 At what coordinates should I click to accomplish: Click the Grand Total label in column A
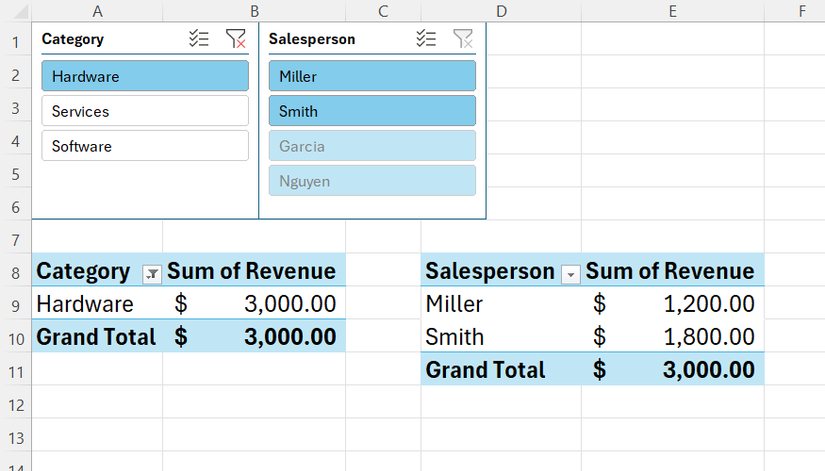97,337
